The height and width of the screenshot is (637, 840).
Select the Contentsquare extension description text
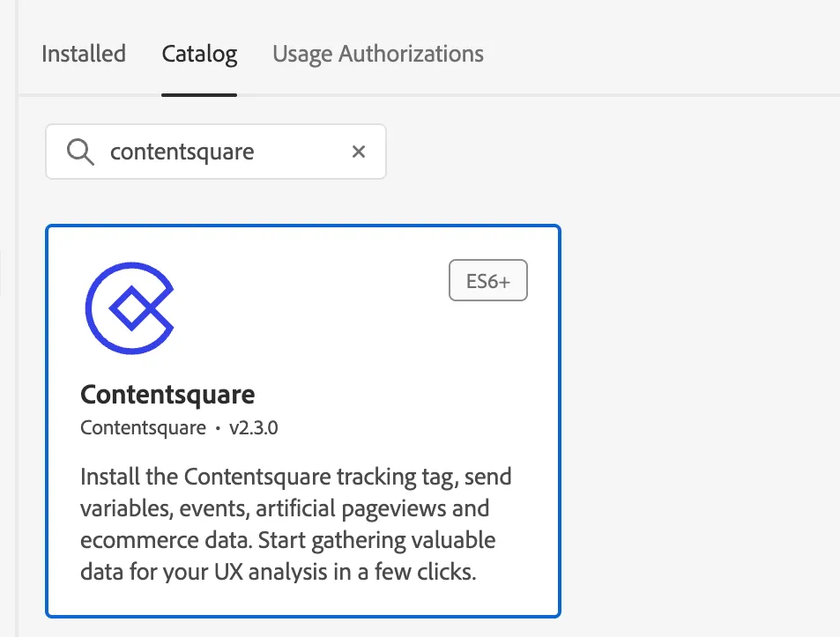tap(295, 524)
